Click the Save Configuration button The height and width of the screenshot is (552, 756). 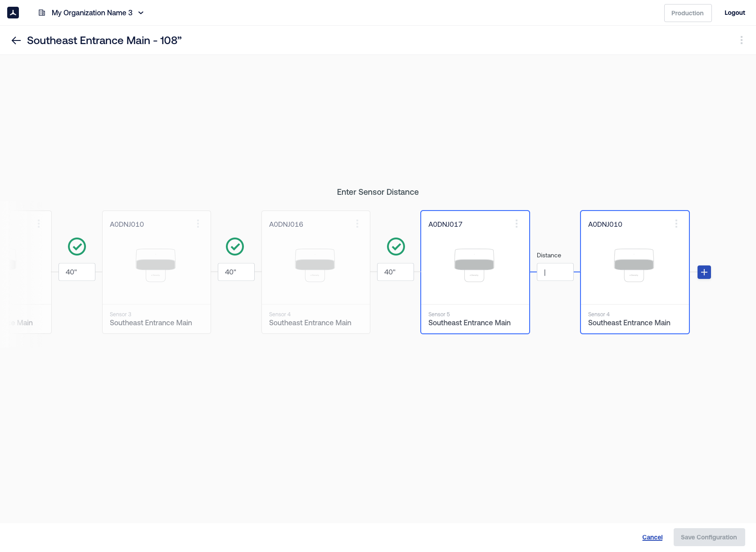(x=709, y=537)
